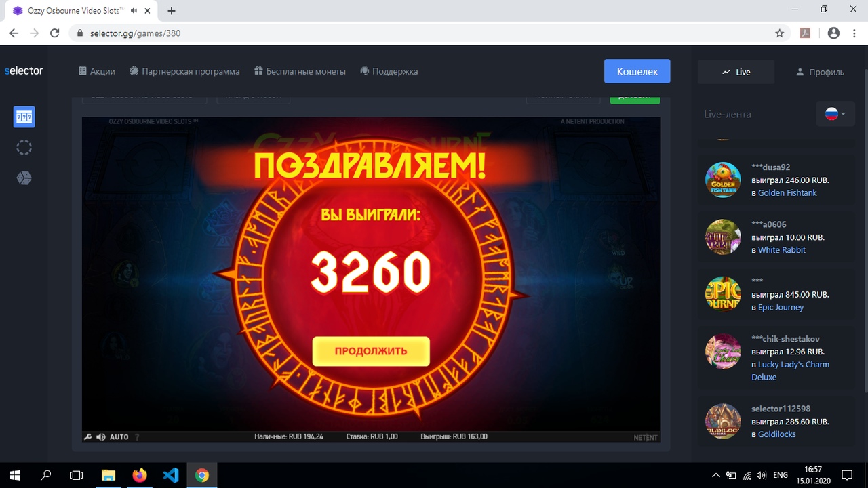Open Бесплатные монеты page
The image size is (868, 488).
click(x=300, y=71)
